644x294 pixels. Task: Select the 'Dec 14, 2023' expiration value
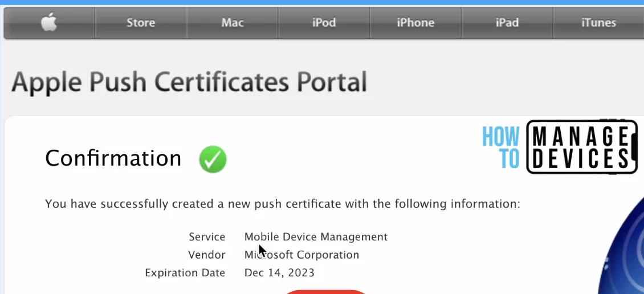click(279, 273)
